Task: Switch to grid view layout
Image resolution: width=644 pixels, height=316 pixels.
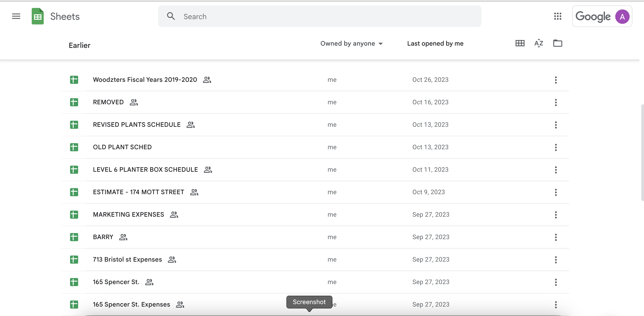Action: [520, 43]
